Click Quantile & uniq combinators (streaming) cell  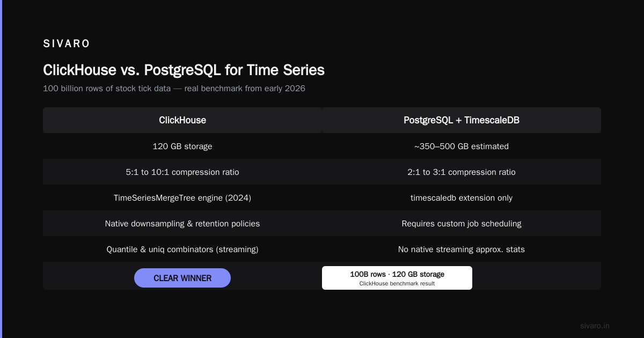coord(182,249)
